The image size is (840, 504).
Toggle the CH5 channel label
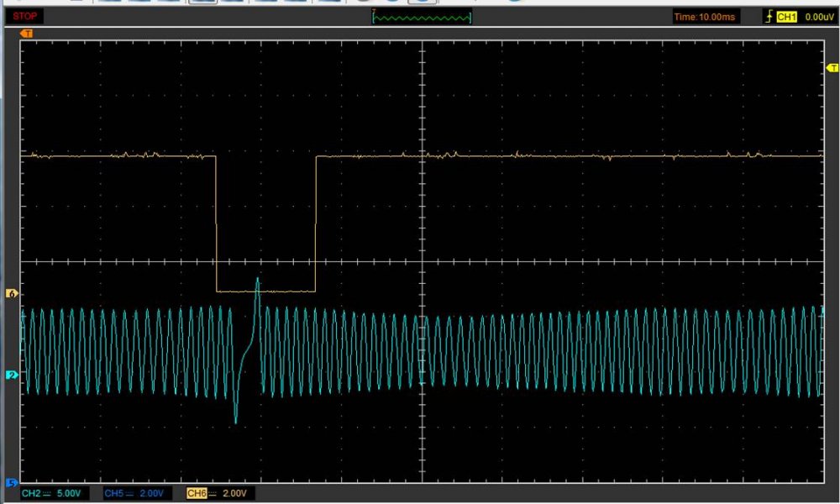[114, 494]
